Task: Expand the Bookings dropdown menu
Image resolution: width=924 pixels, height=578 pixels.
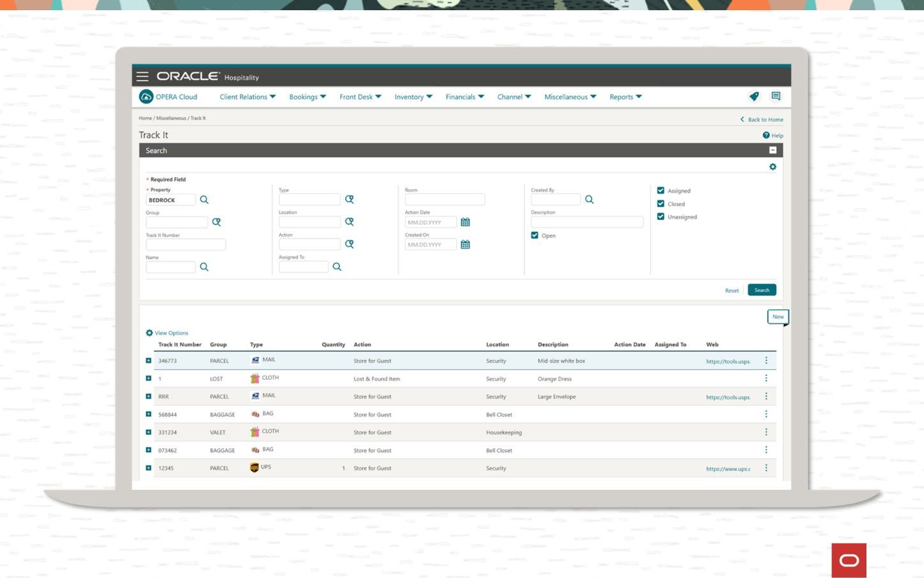Action: [307, 97]
